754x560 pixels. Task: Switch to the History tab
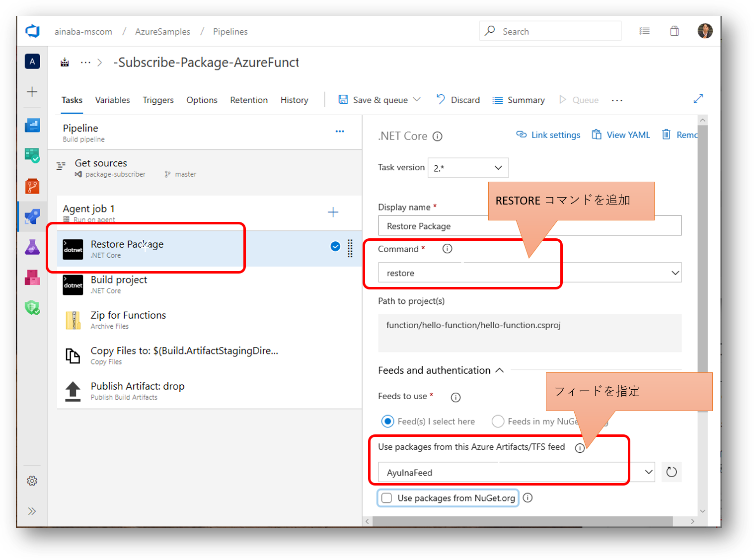tap(295, 100)
